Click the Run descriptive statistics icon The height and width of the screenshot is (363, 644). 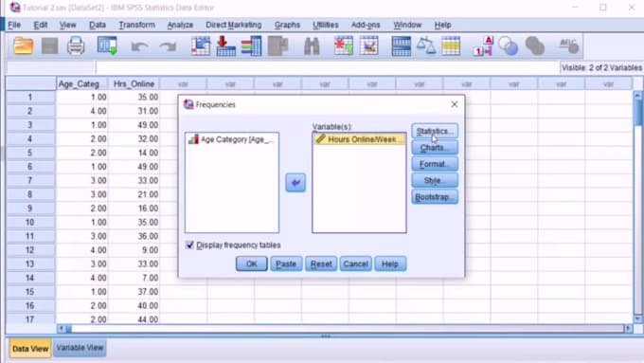(278, 46)
